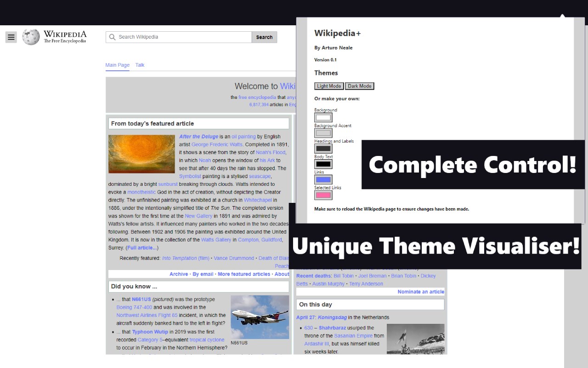588x368 pixels.
Task: Follow the George Frederic Watts link
Action: (217, 144)
